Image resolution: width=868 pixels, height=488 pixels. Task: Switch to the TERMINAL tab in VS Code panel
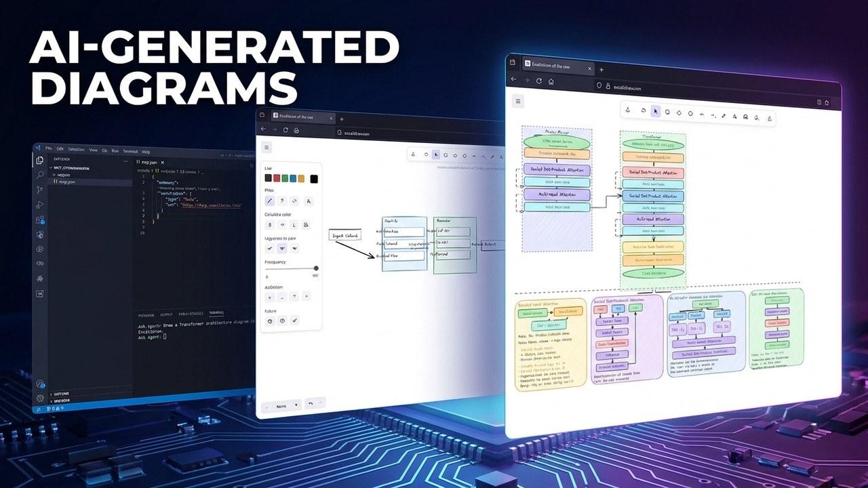pyautogui.click(x=216, y=312)
